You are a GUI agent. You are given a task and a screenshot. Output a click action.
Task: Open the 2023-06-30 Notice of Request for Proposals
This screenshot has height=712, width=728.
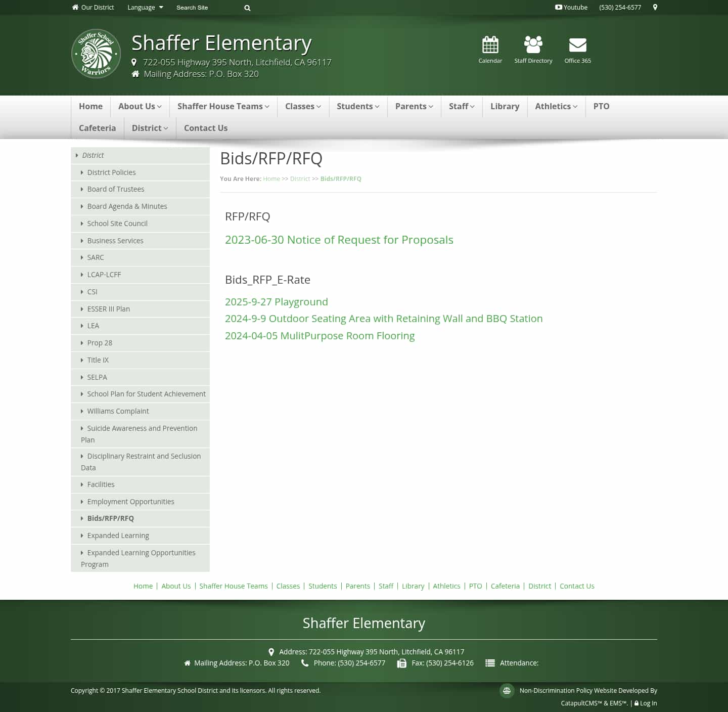coord(339,240)
